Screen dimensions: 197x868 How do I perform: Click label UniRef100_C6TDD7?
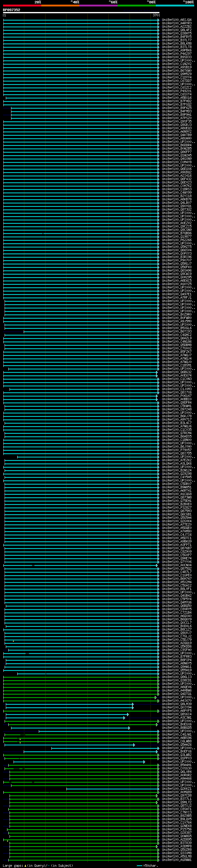tap(177, 81)
